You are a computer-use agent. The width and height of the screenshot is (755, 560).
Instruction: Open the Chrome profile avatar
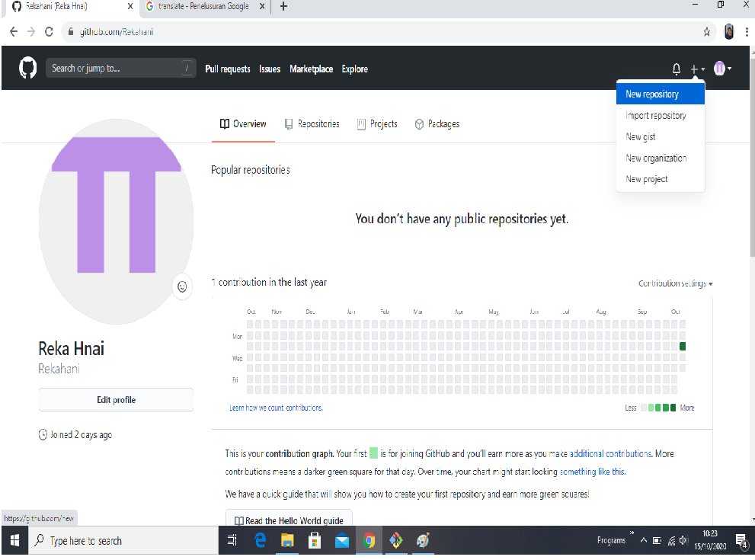click(729, 32)
